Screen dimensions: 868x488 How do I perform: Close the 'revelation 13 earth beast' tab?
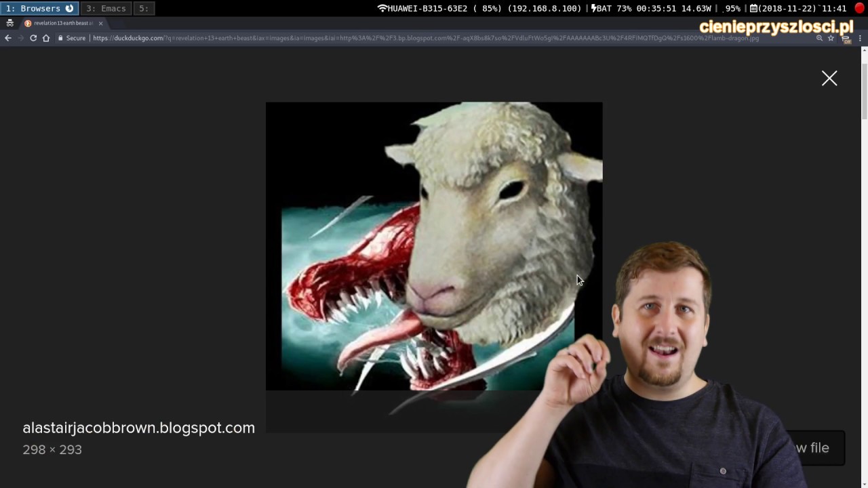(x=100, y=23)
